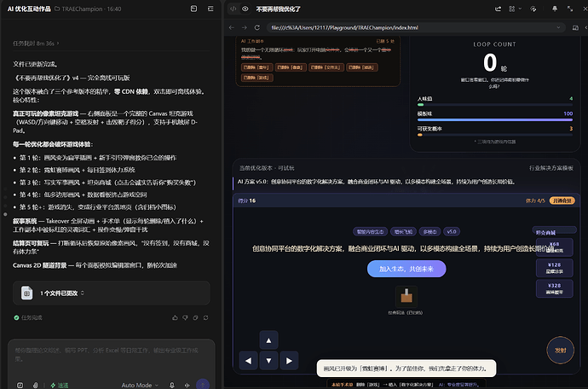Click the right arrow D-pad button
This screenshot has height=389, width=588.
point(289,361)
